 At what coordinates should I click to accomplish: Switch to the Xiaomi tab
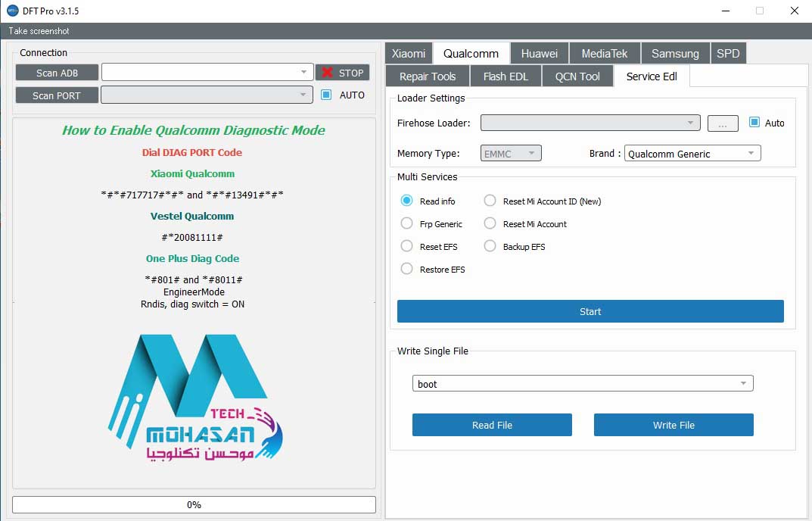(x=409, y=54)
